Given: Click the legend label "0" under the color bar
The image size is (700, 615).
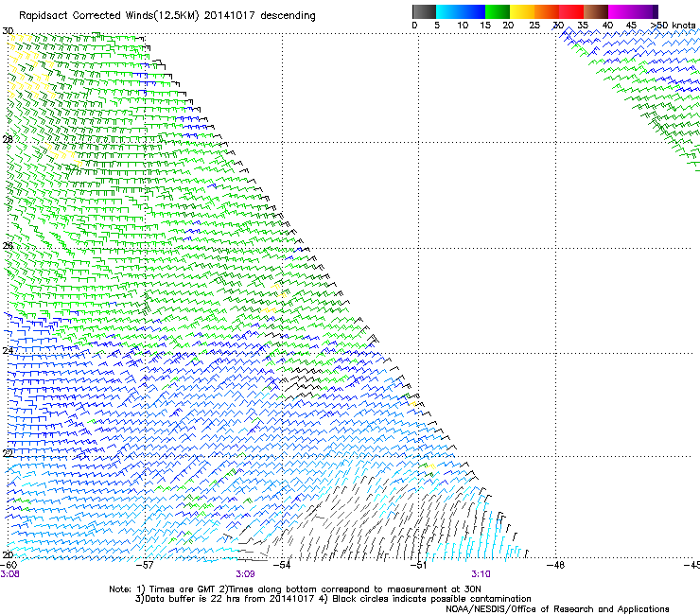Looking at the screenshot, I should [x=414, y=26].
